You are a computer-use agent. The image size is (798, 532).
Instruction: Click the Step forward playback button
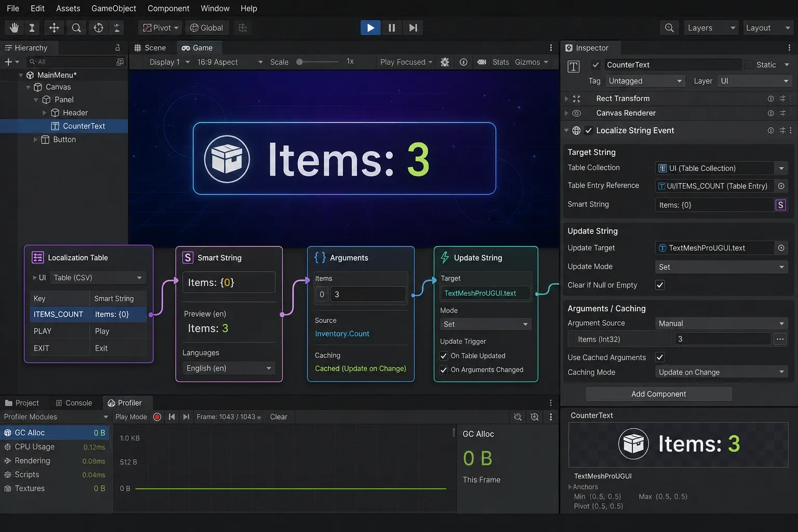point(413,28)
